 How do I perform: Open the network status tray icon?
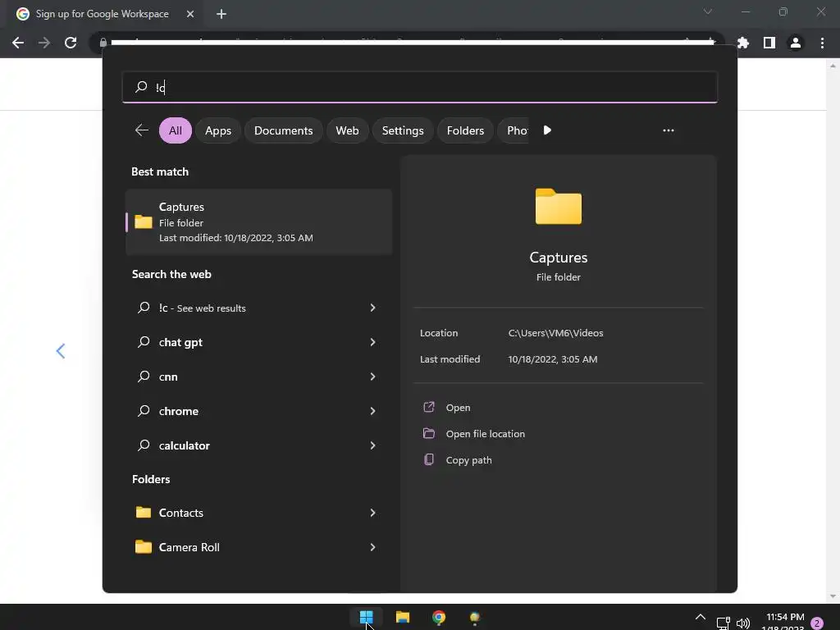point(723,623)
